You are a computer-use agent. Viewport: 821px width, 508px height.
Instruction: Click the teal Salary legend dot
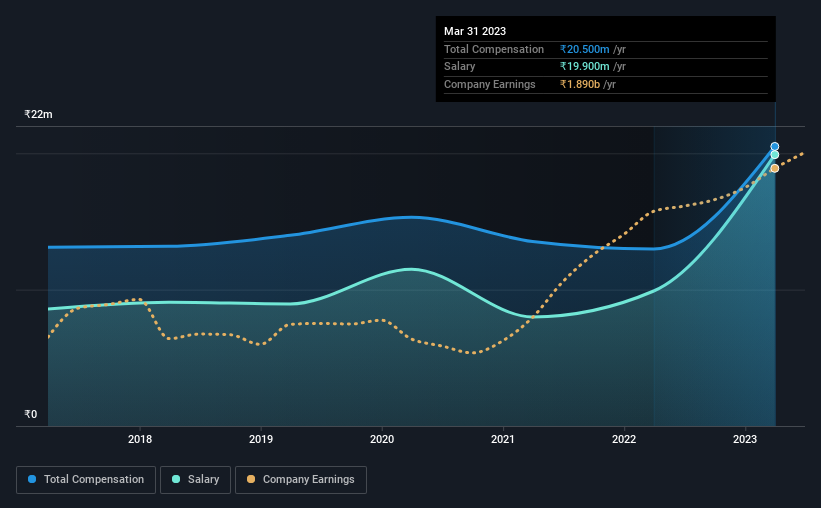pyautogui.click(x=176, y=479)
